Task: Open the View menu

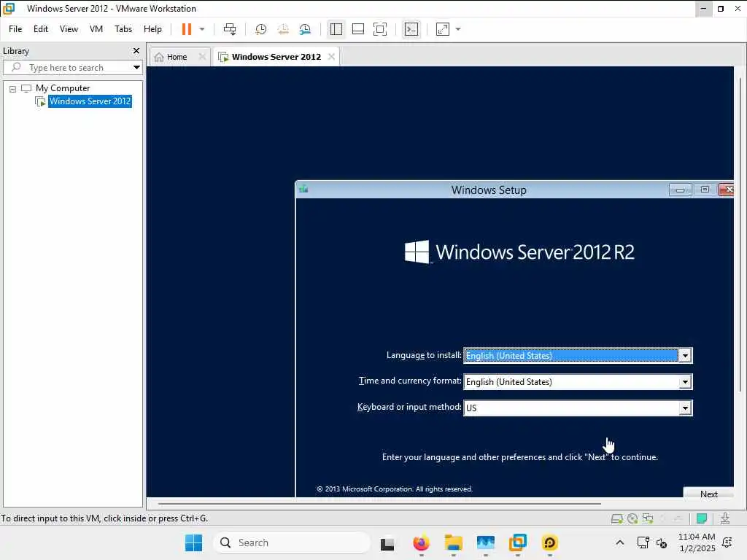Action: pos(69,29)
